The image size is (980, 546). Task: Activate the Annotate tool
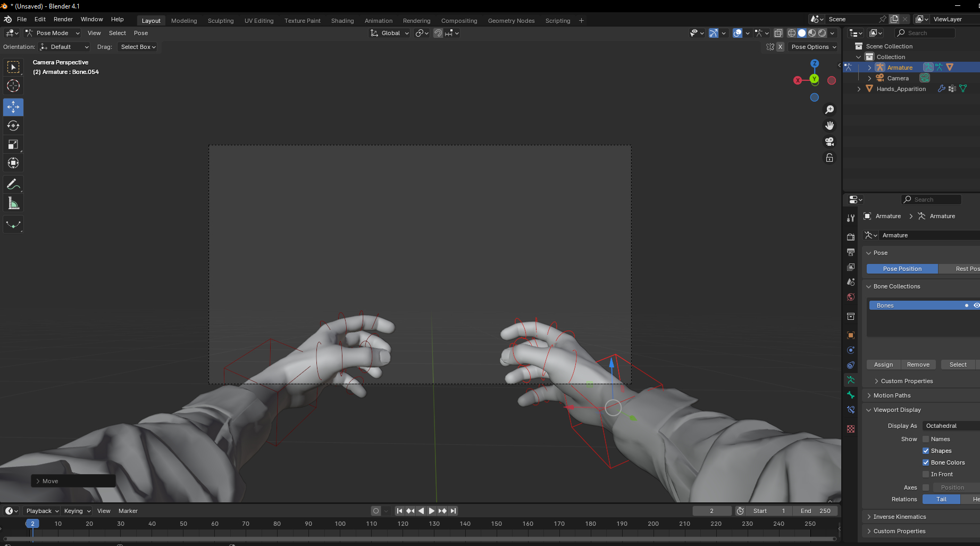point(13,185)
